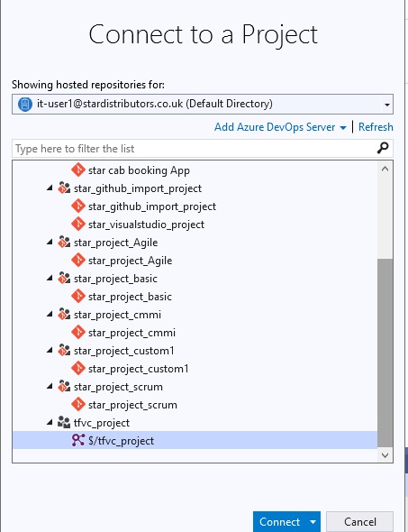
Task: Click Git repo icon for star cab booking App
Action: coord(78,170)
